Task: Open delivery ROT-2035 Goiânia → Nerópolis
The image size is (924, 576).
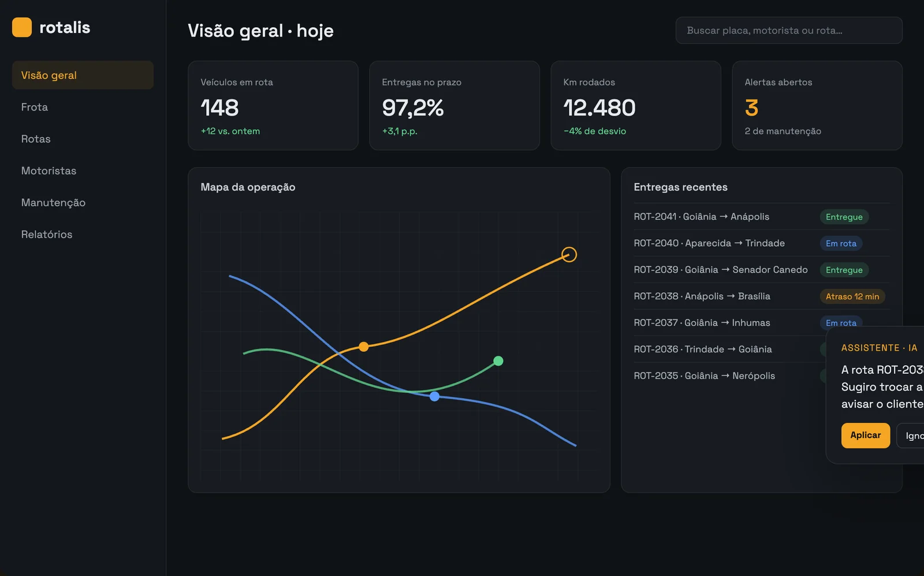Action: pos(730,376)
